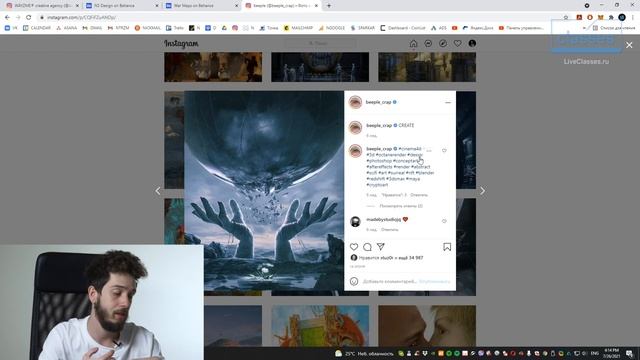This screenshot has width=640, height=360.
Task: Open the bottom-right kissing faces thumbnail
Action: click(427, 326)
